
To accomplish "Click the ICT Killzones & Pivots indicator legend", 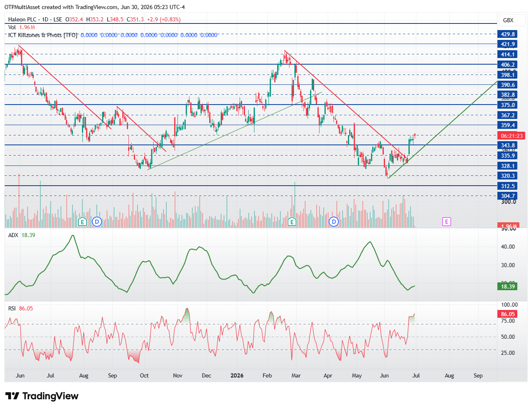I will click(x=43, y=35).
